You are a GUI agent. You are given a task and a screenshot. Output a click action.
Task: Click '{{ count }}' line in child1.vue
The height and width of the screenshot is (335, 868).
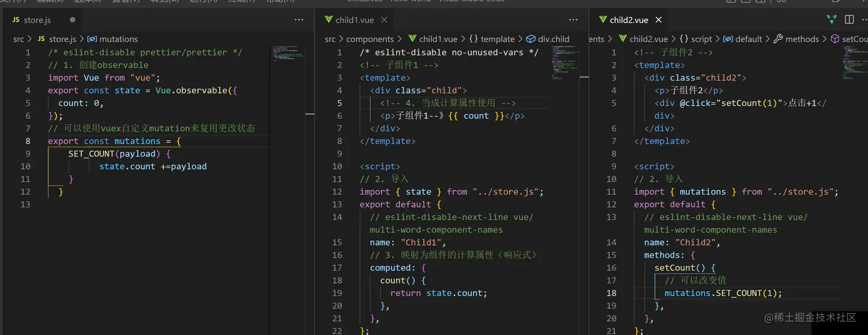pos(452,115)
